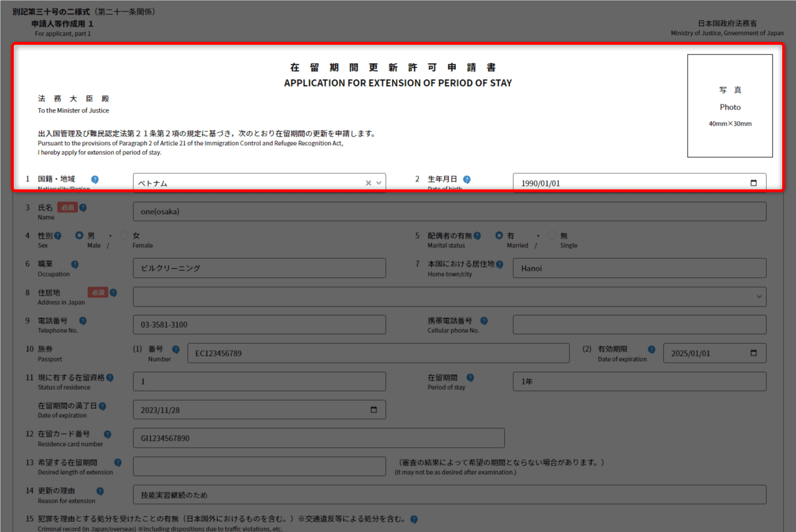Click help icon beside Cellular phone No.
Viewport: 796px width, 532px height.
484,321
